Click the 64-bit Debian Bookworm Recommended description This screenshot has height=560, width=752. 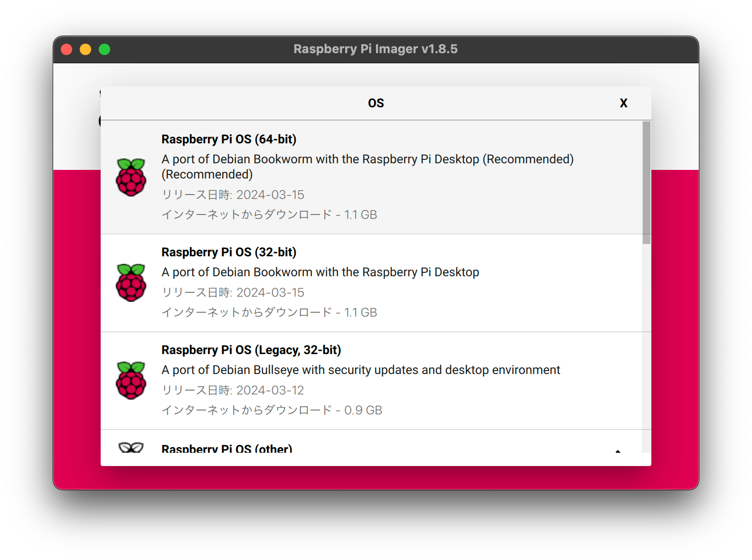367,167
